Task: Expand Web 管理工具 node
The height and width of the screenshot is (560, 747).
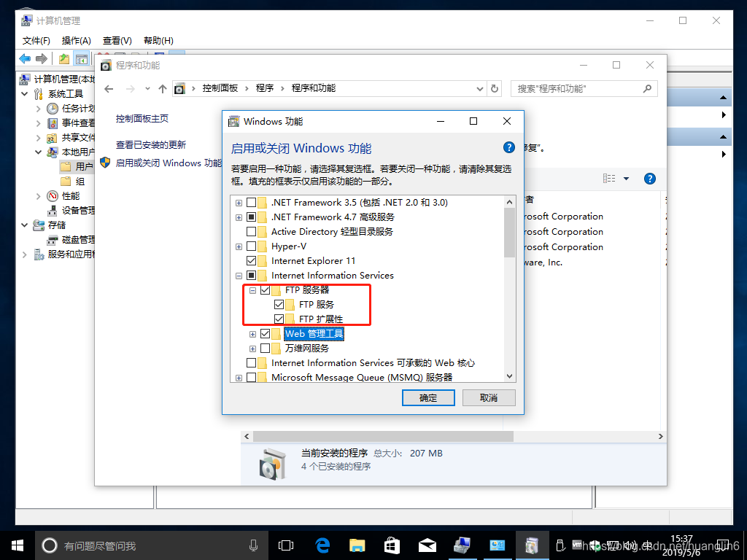Action: click(253, 334)
